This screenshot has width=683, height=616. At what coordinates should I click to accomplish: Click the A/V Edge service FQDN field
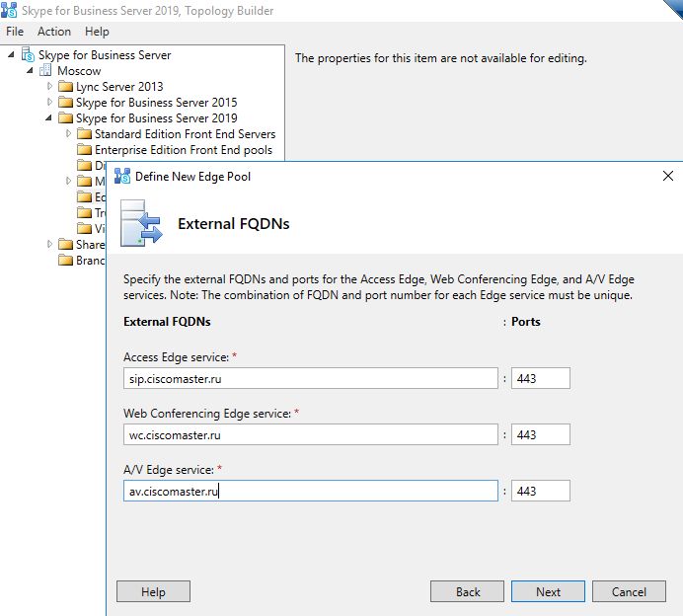click(311, 491)
